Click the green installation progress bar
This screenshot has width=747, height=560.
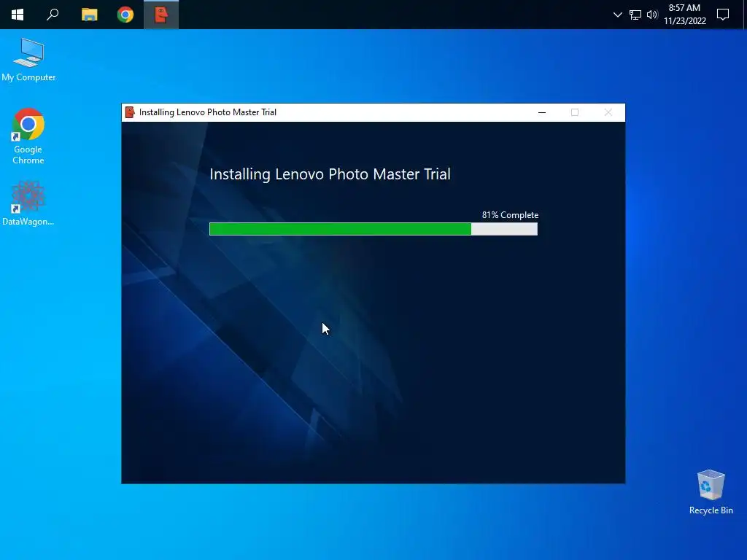click(x=373, y=229)
